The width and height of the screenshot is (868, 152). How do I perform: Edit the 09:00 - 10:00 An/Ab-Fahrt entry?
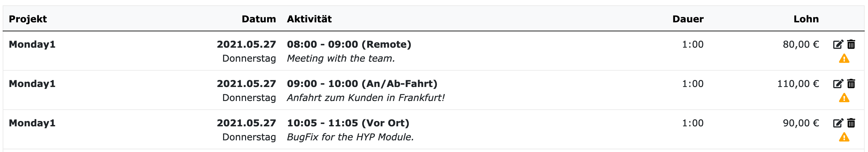[838, 84]
